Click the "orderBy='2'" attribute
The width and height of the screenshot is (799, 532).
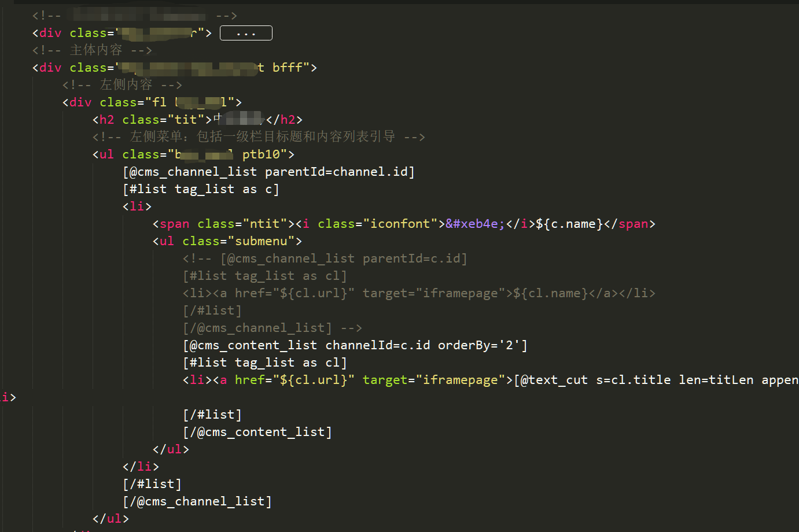click(x=479, y=345)
